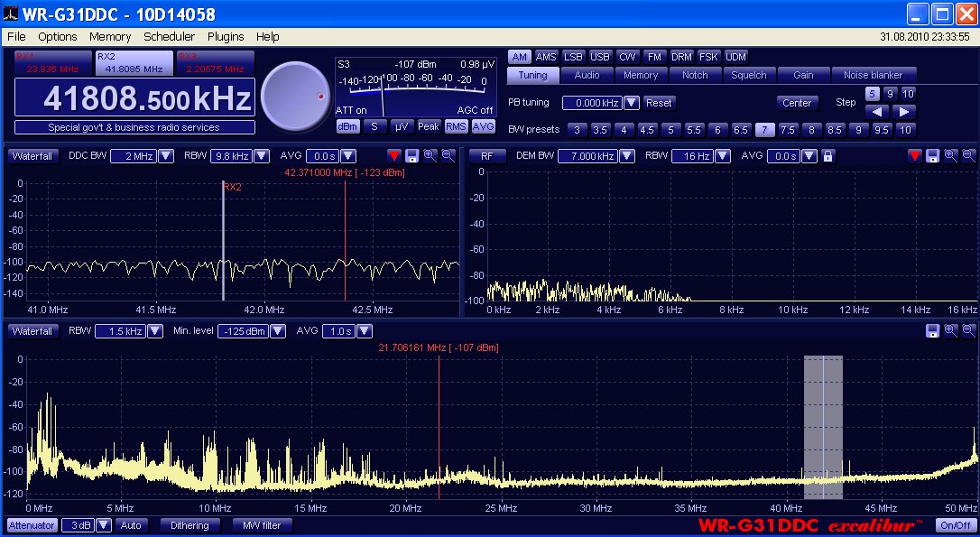980x537 pixels.
Task: Open the Squelch tab
Action: (x=749, y=75)
